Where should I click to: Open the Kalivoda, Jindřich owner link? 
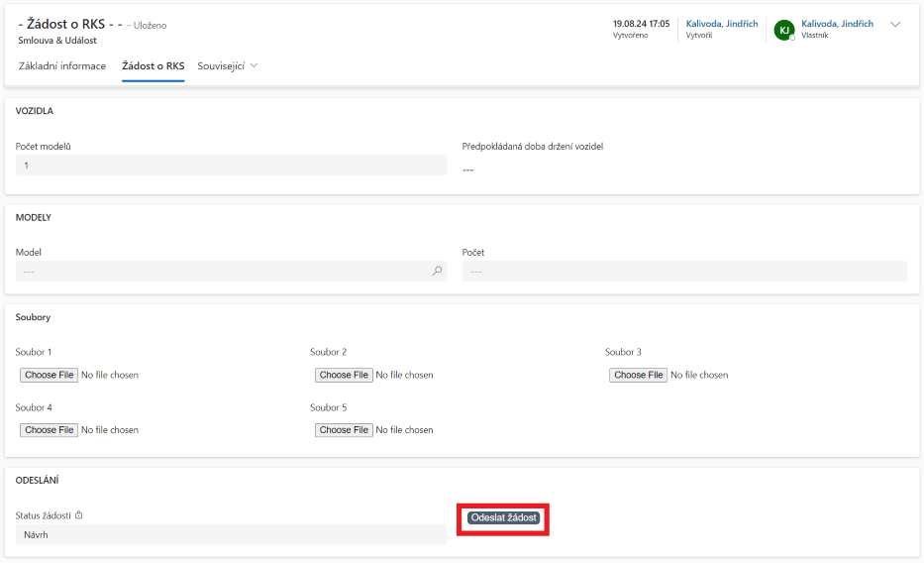[837, 24]
